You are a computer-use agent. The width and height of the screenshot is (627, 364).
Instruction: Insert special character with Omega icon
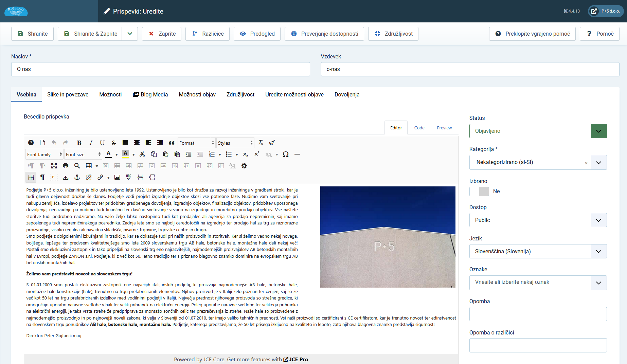tap(286, 154)
